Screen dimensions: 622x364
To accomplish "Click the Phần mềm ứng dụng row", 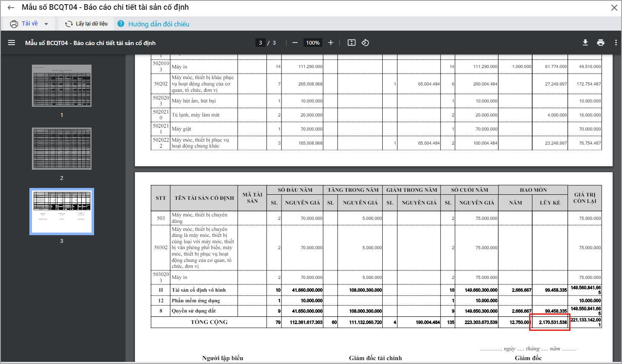I will pos(376,301).
